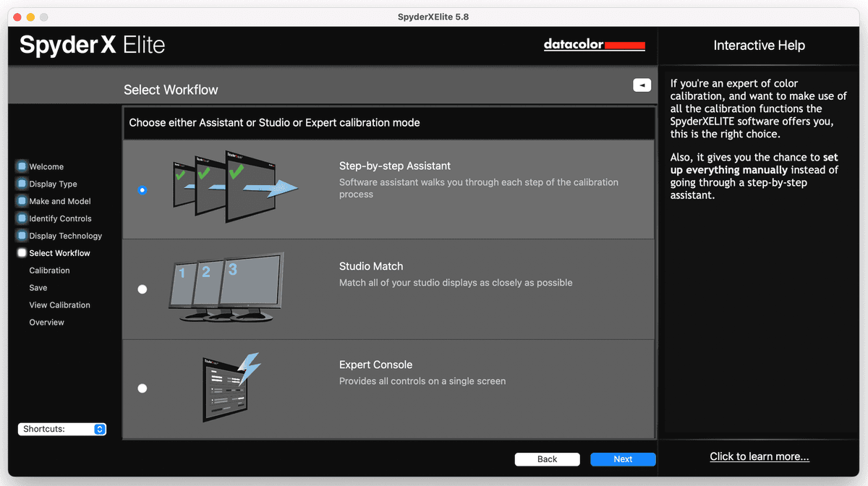Click the Display Type step indicator square

22,184
